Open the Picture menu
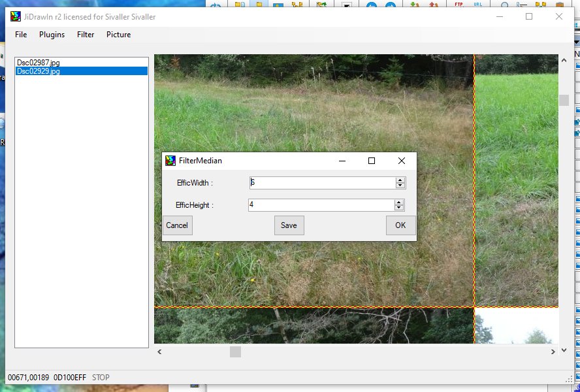 pos(118,35)
